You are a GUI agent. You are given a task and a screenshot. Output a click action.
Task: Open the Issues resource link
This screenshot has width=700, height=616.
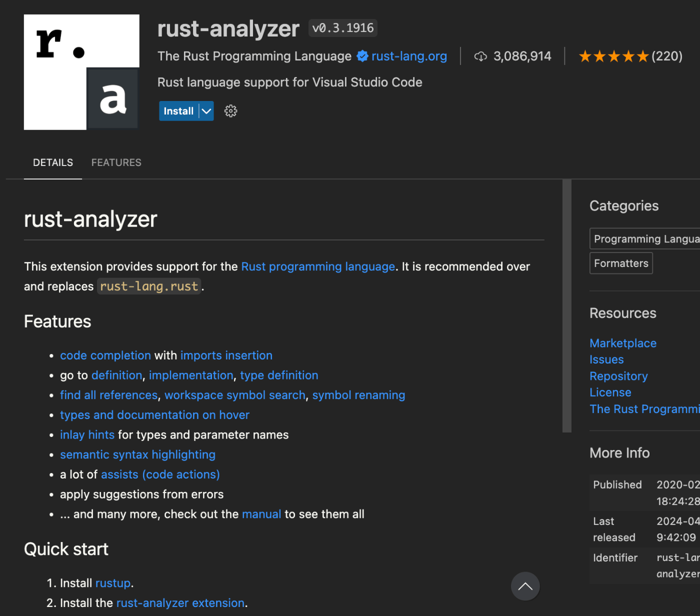(606, 359)
